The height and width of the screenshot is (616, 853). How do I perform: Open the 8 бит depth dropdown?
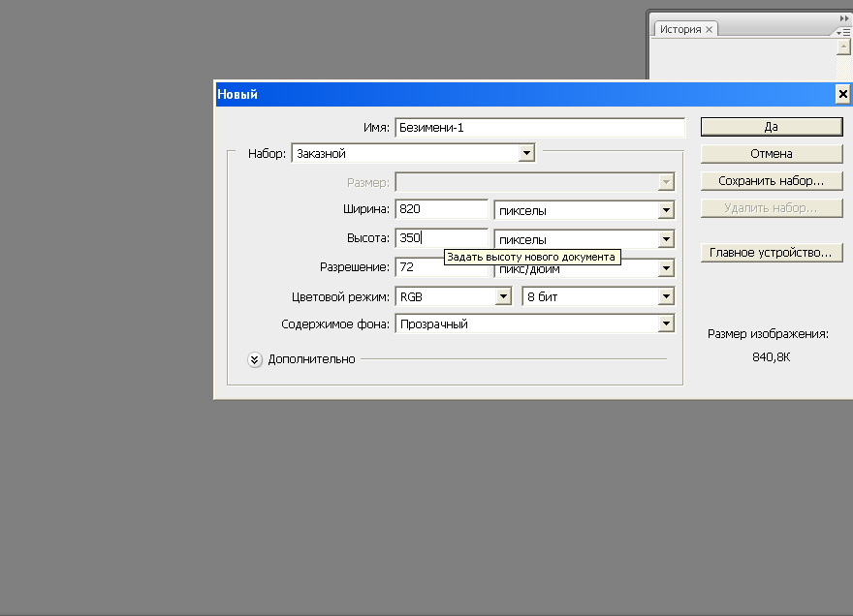point(666,297)
